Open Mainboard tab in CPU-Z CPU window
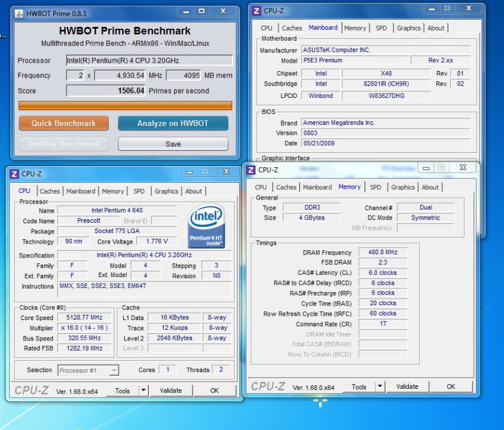 click(81, 191)
